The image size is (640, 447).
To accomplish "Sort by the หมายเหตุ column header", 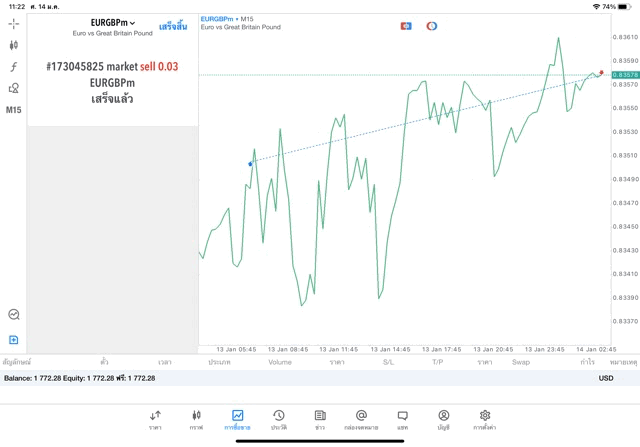I will pyautogui.click(x=623, y=362).
